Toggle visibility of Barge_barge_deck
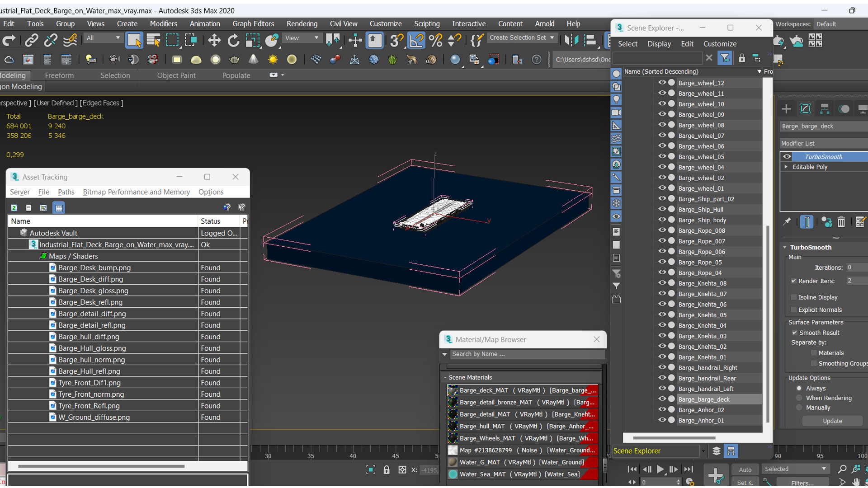The width and height of the screenshot is (868, 488). 662,399
